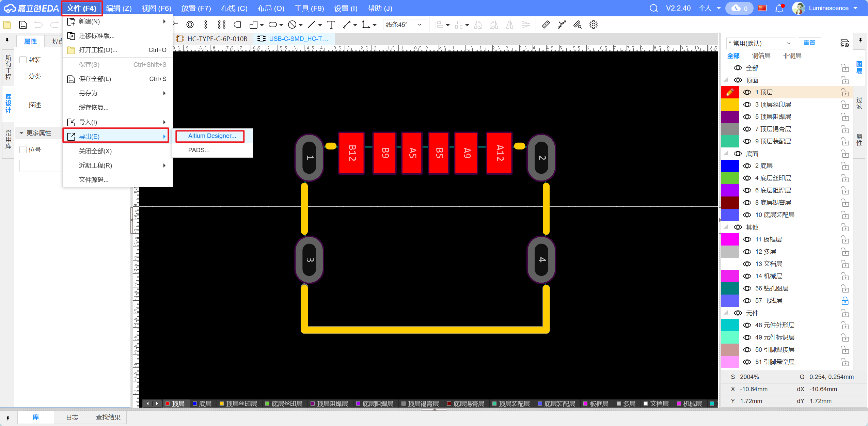Click the measure with magnifier icon
868x426 pixels.
577,25
